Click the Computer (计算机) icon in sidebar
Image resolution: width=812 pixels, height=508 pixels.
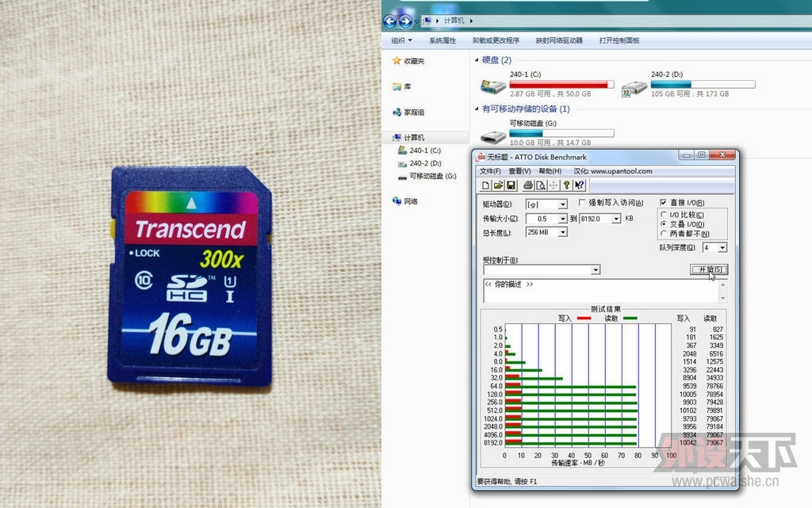tap(396, 137)
